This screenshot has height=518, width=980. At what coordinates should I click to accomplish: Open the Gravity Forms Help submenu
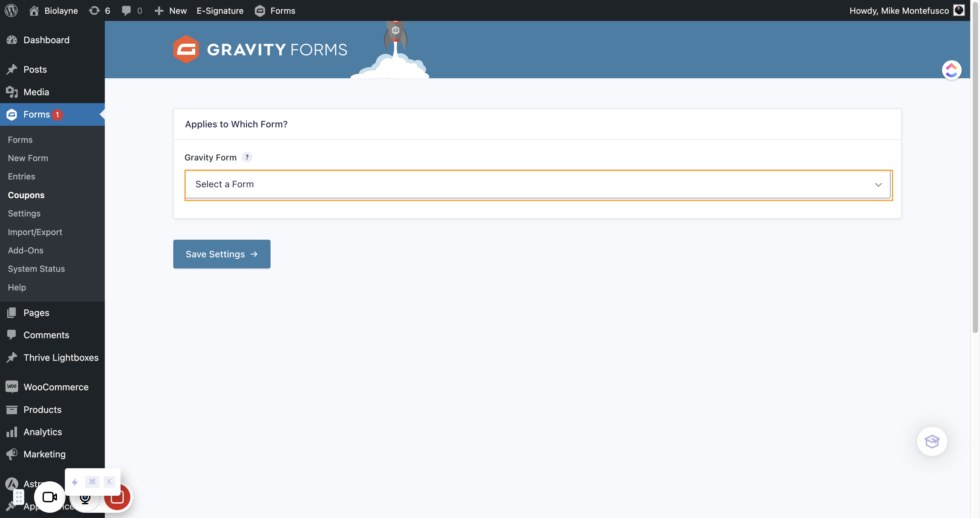coord(17,287)
